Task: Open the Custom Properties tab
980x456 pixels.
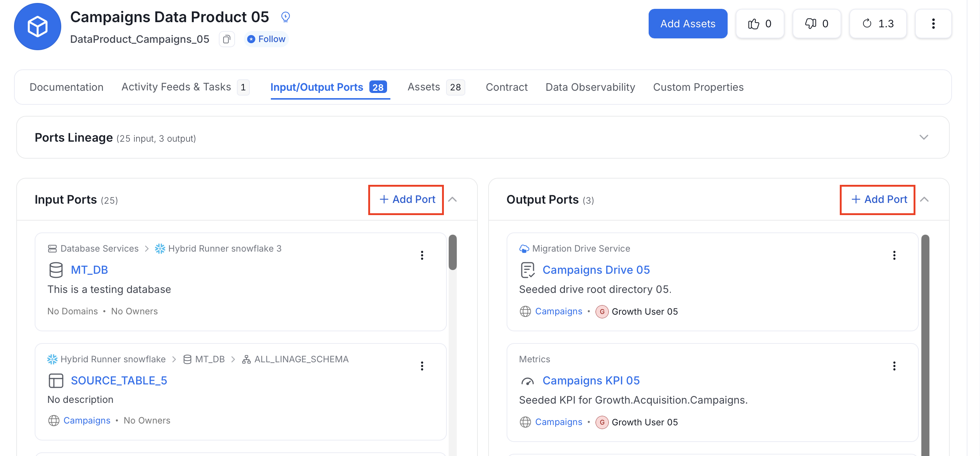Action: click(x=698, y=87)
